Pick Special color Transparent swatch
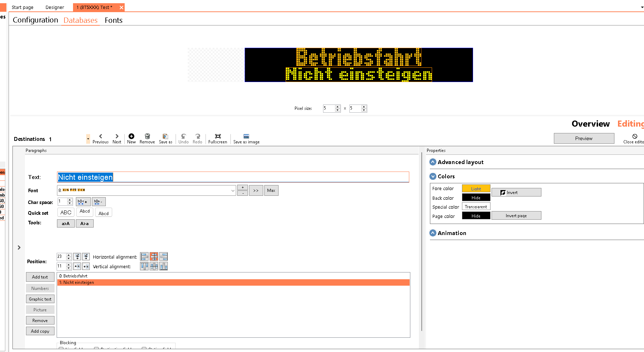Image resolution: width=644 pixels, height=352 pixels. pyautogui.click(x=476, y=206)
